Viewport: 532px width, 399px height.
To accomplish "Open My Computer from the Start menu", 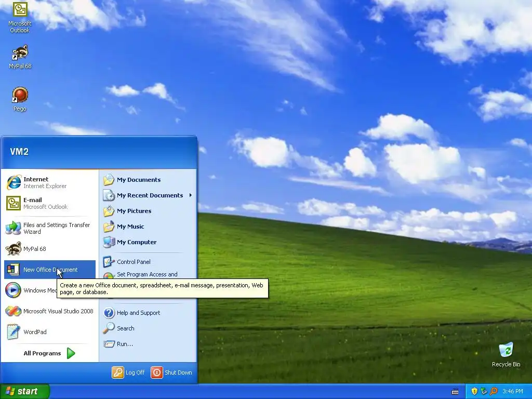I will 148,242.
